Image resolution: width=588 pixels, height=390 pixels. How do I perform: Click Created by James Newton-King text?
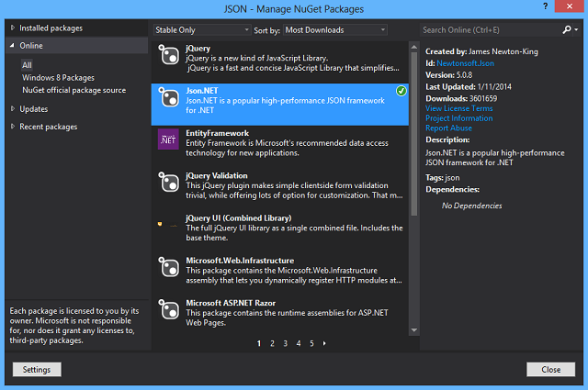pyautogui.click(x=481, y=51)
